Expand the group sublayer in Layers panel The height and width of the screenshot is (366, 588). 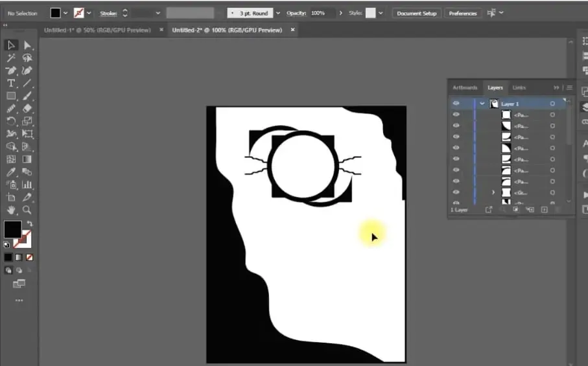tap(493, 192)
